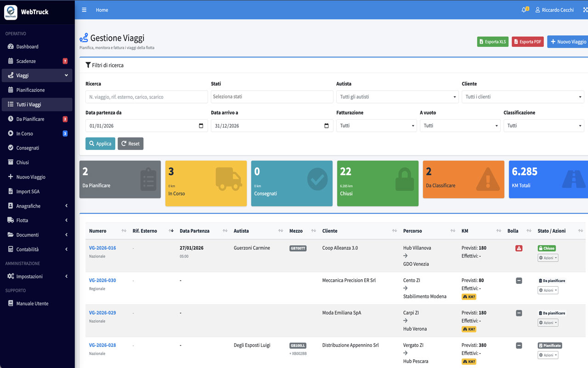The height and width of the screenshot is (368, 588).
Task: Click the hamburger menu icon in top bar
Action: [x=84, y=10]
